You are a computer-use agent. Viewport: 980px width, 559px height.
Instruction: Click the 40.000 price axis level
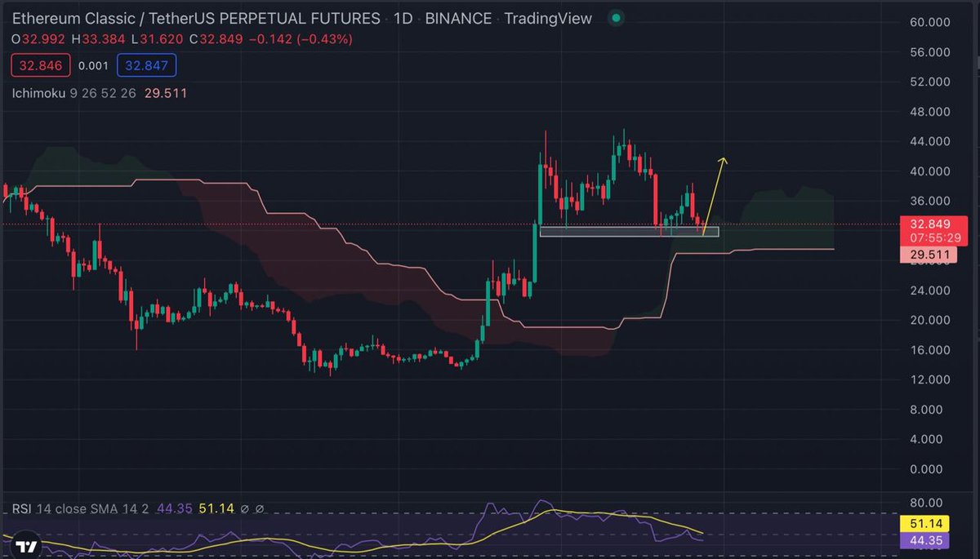point(929,171)
